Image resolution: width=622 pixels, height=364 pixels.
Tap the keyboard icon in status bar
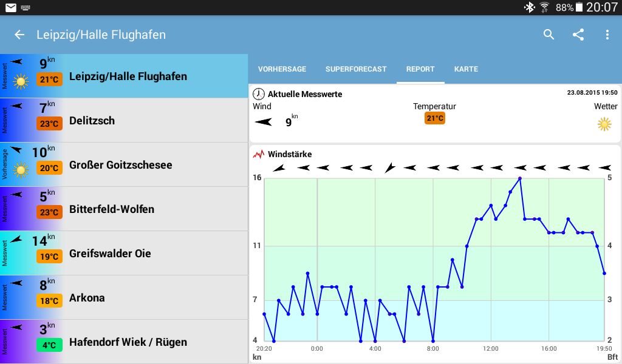pyautogui.click(x=26, y=7)
